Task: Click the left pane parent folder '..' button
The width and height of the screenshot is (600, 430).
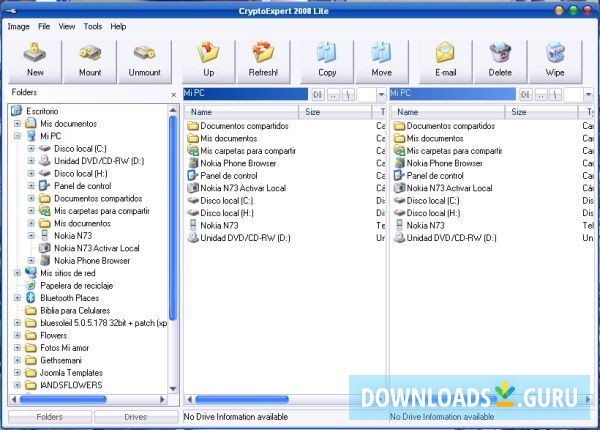Action: 334,94
